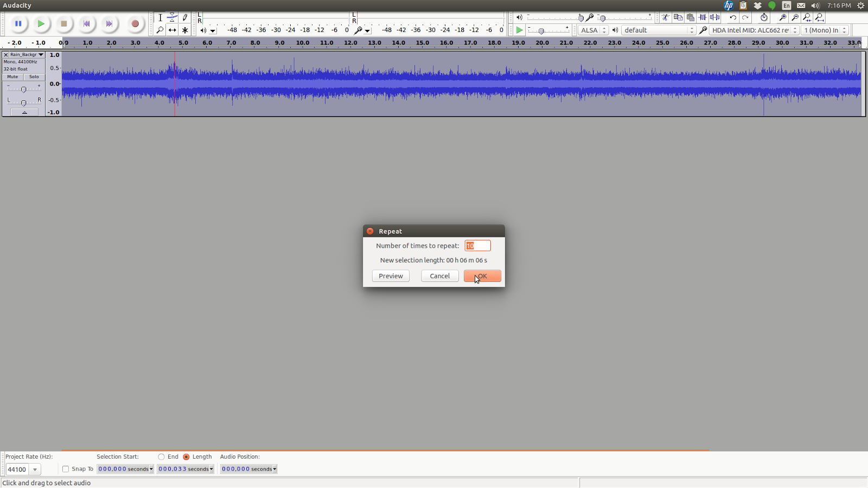Click the input meter microphone icon
Screen dimensions: 868x488
tap(358, 30)
